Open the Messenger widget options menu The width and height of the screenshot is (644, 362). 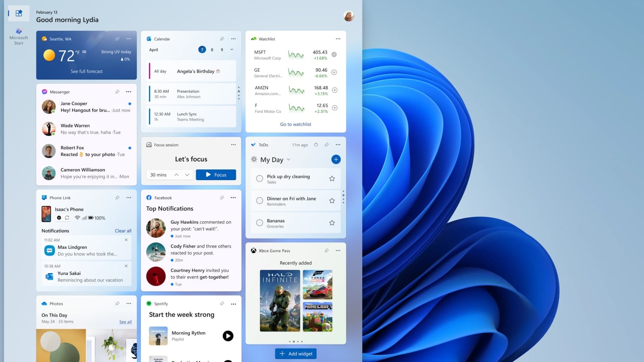coord(128,91)
